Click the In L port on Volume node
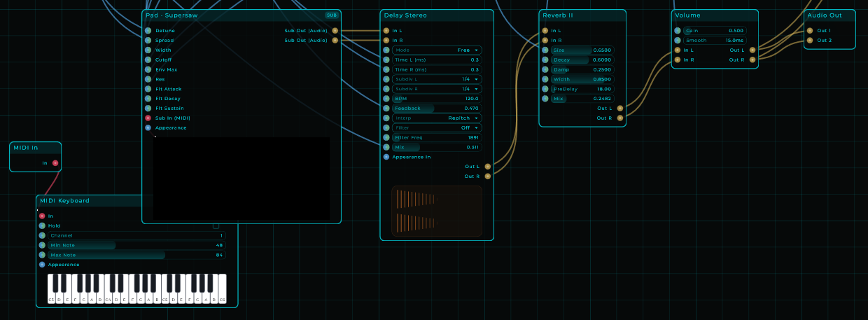This screenshot has height=320, width=868. click(677, 50)
